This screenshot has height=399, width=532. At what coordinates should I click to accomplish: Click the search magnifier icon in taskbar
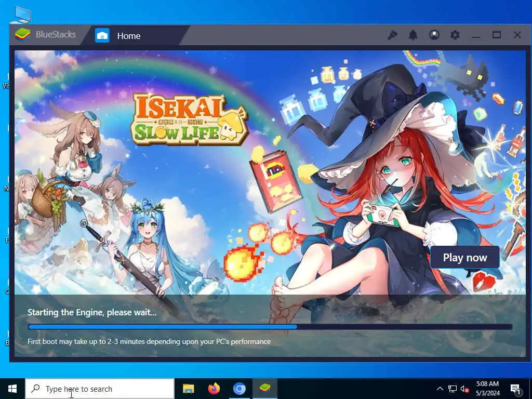35,389
